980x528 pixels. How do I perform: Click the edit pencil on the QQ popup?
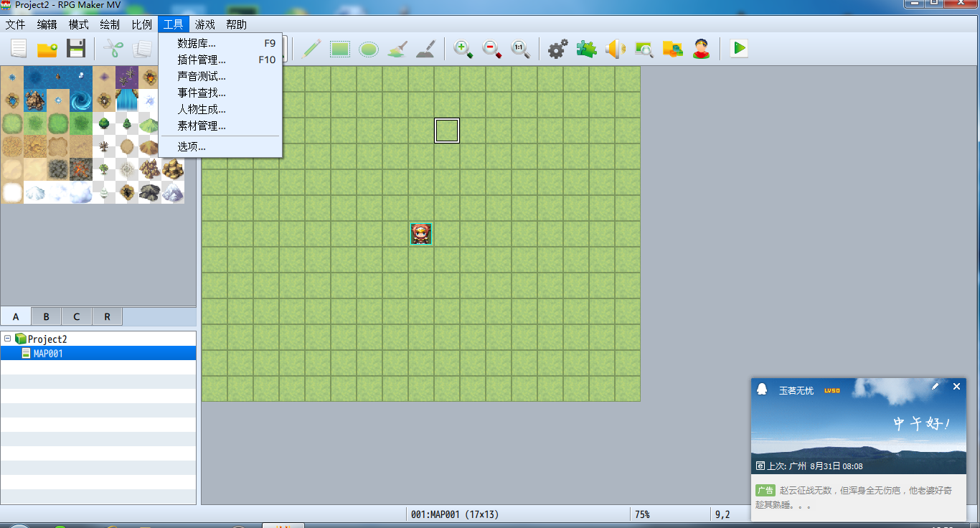pyautogui.click(x=936, y=387)
